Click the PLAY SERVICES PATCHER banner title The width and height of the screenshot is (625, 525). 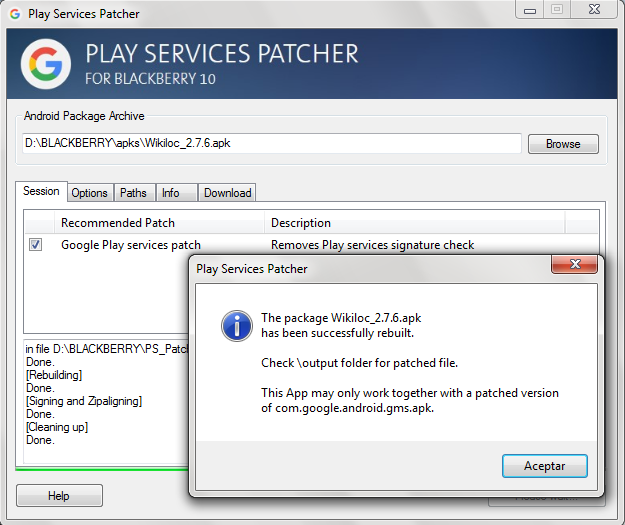(x=222, y=54)
